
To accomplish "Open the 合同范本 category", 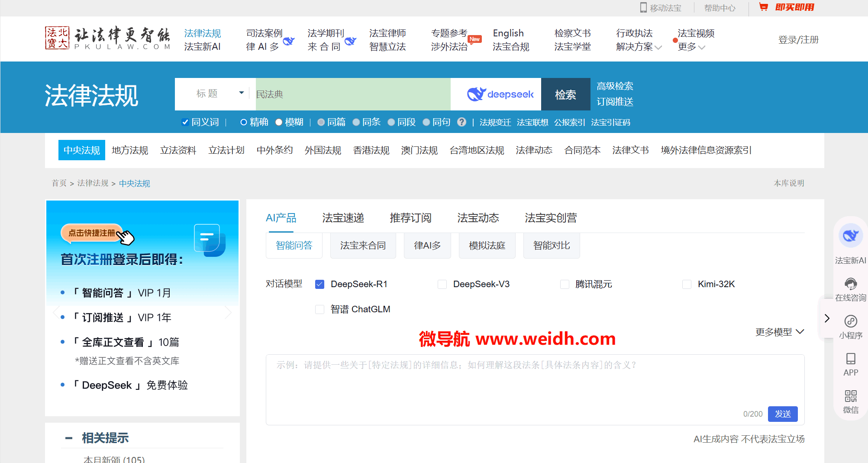I will coord(582,150).
